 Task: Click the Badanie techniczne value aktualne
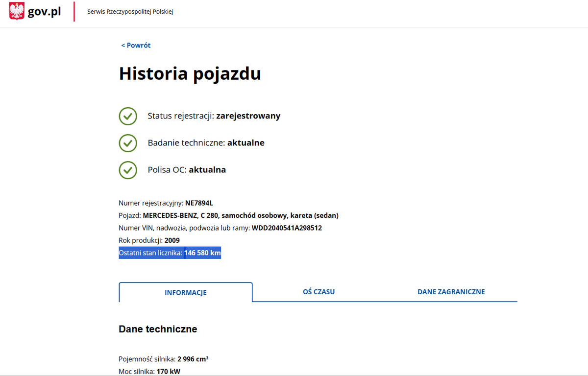(246, 143)
